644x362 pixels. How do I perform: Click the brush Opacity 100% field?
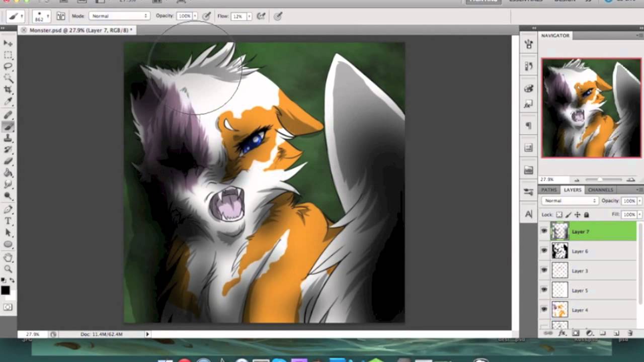pyautogui.click(x=184, y=16)
